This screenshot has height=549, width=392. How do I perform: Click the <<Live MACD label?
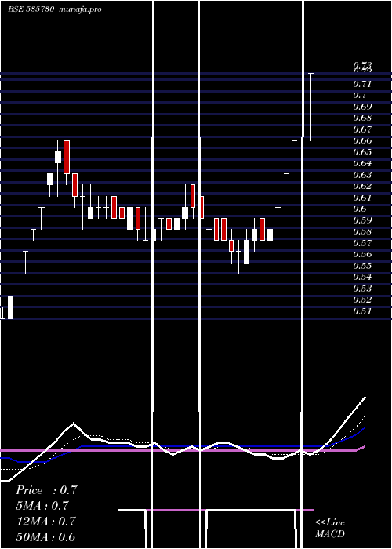click(x=330, y=529)
